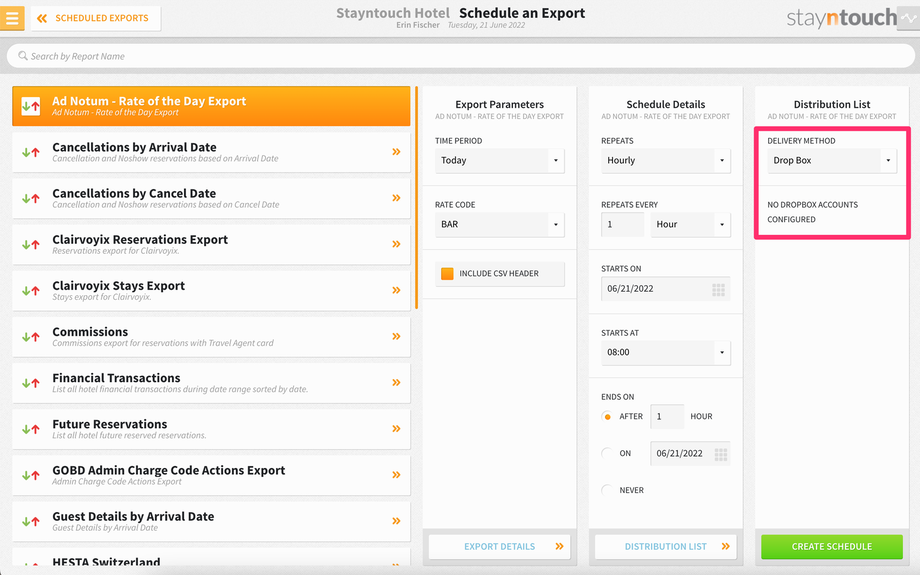Viewport: 920px width, 575px height.
Task: Open the Rate Code dropdown showing BAR
Action: 499,224
